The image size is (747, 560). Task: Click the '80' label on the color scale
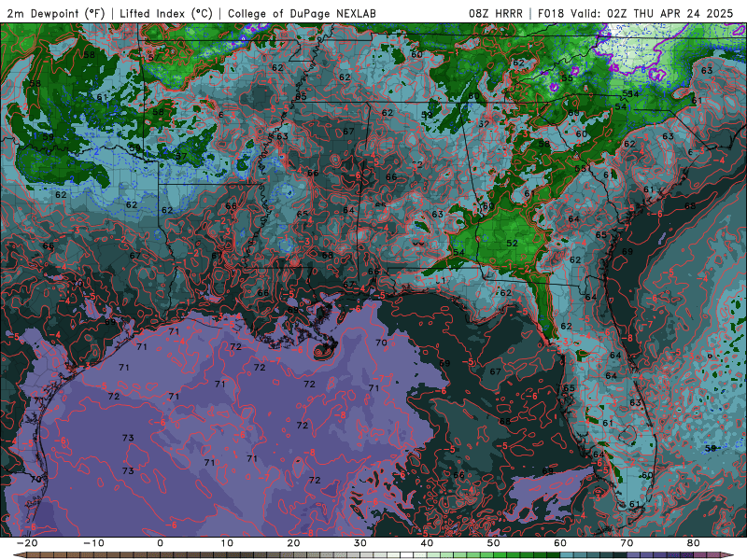point(694,543)
